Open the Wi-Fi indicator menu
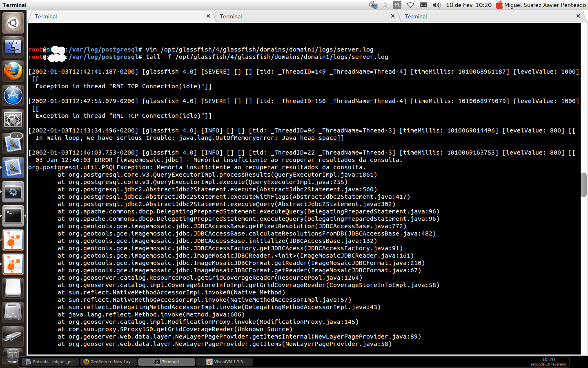Screen dimensions: 588x368 click(x=410, y=5)
